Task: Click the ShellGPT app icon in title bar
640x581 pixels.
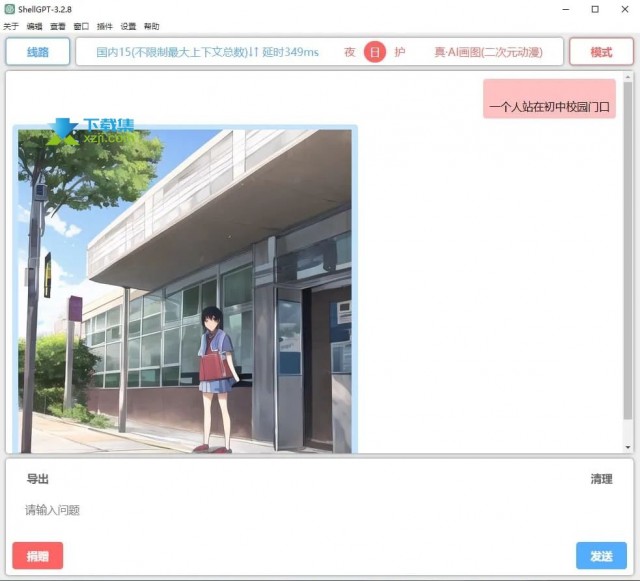Action: [9, 9]
